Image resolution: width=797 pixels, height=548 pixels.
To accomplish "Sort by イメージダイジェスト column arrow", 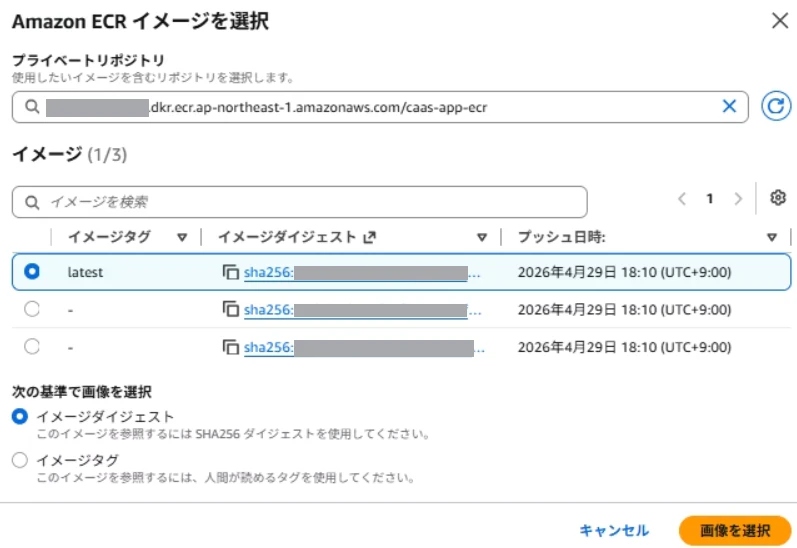I will 482,237.
